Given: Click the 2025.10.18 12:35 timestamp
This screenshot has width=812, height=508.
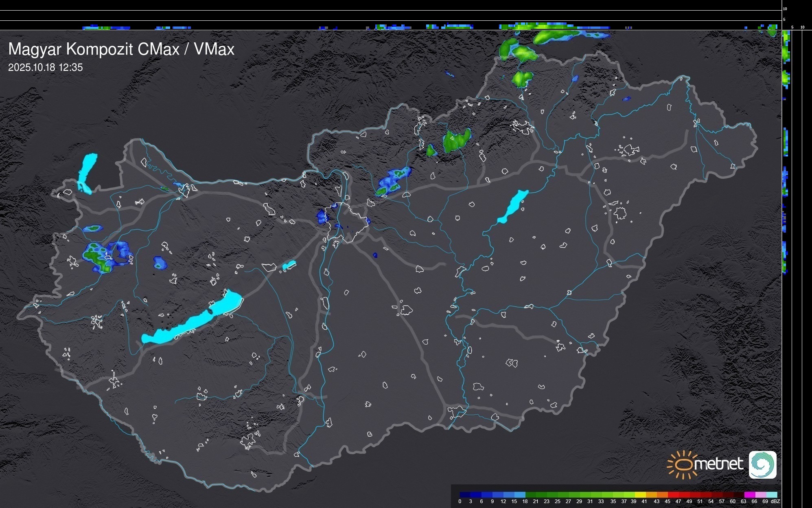Looking at the screenshot, I should [x=45, y=67].
